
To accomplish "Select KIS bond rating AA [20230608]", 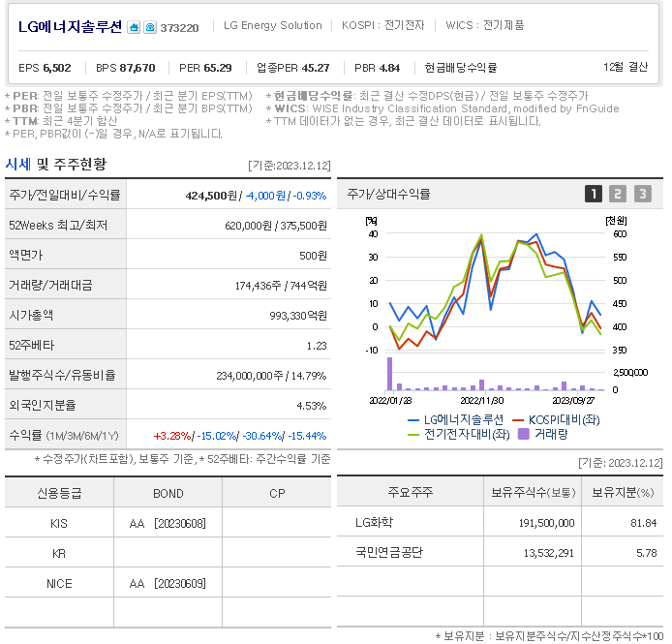I will [168, 524].
